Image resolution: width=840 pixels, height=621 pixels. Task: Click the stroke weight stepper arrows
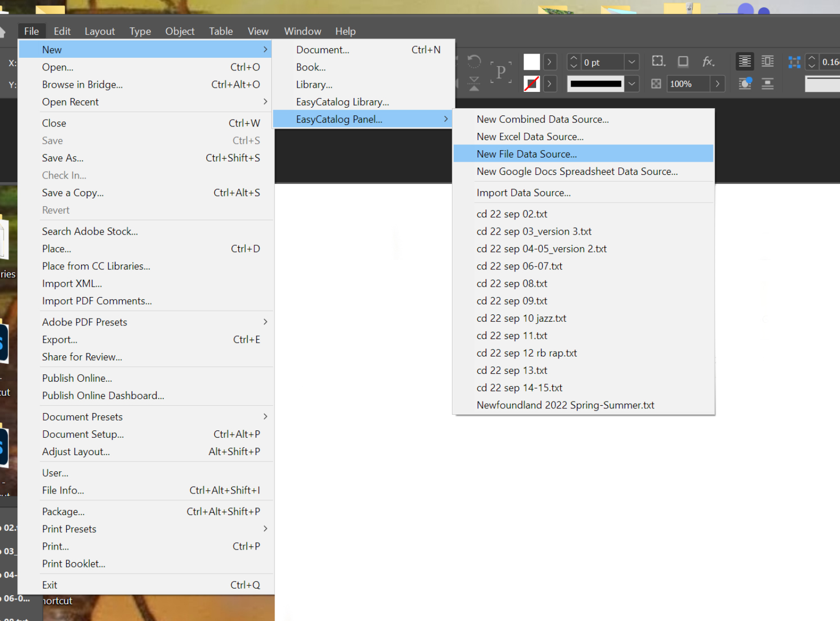click(574, 62)
